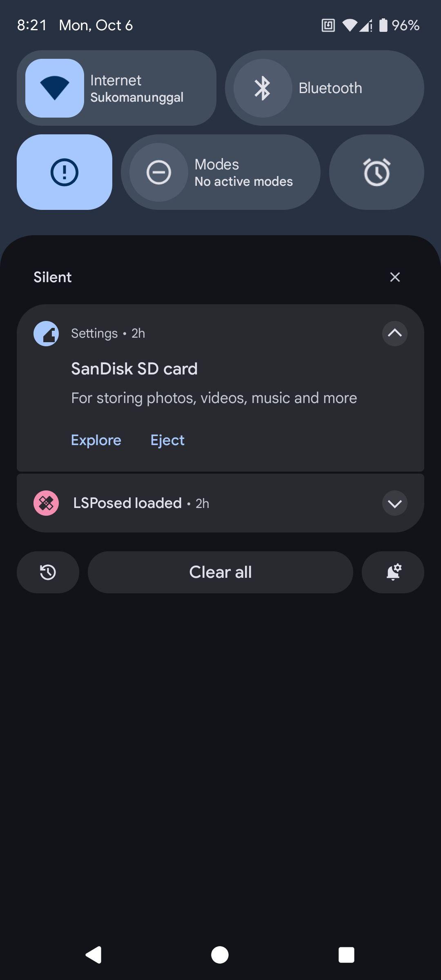Open notification history
This screenshot has height=980, width=441.
[x=48, y=572]
